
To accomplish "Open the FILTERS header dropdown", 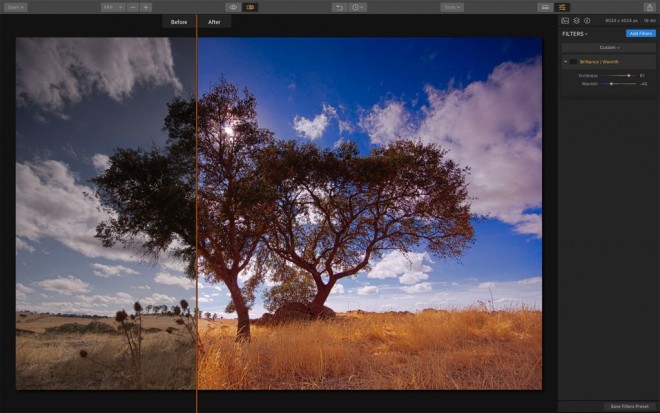I will (x=575, y=34).
